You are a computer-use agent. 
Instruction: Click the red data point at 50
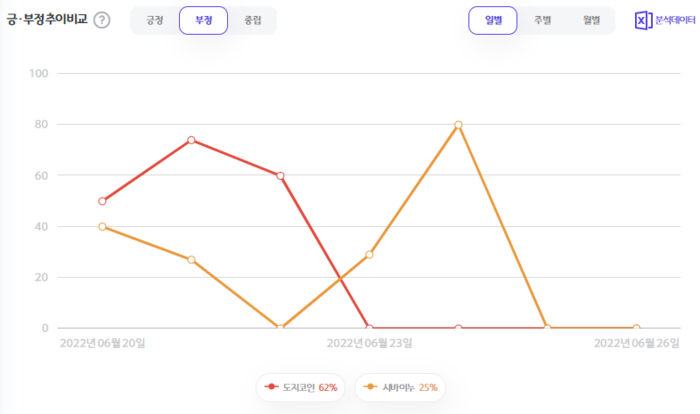point(102,201)
